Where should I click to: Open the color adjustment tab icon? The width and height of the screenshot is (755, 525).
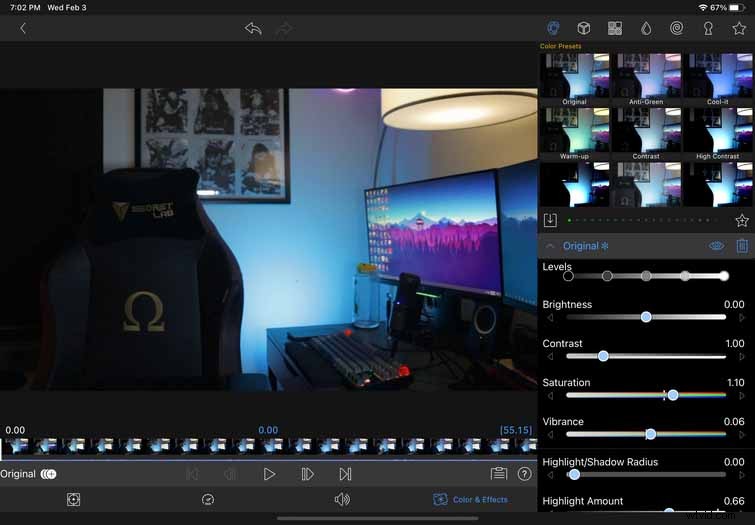553,28
